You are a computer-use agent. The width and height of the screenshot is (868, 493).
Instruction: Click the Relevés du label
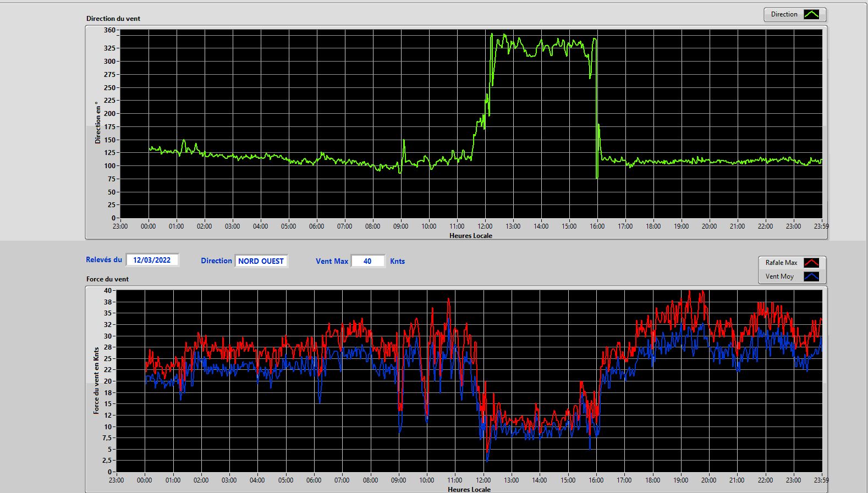[104, 259]
